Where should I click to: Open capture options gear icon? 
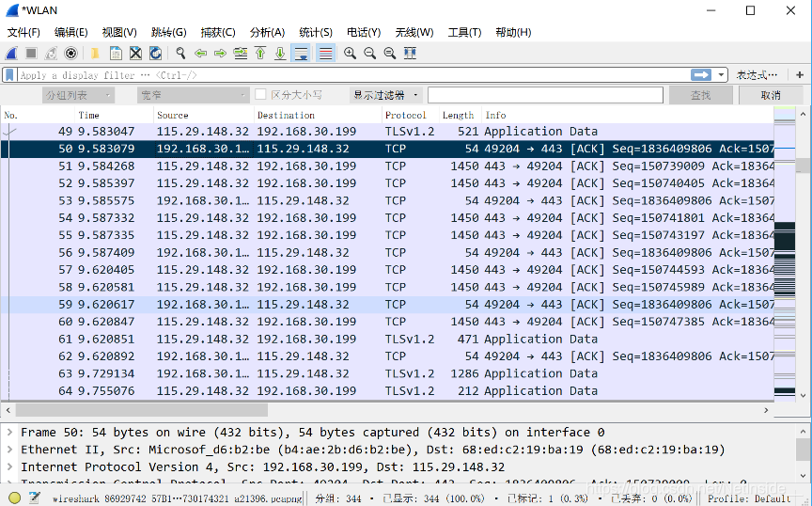(x=70, y=53)
